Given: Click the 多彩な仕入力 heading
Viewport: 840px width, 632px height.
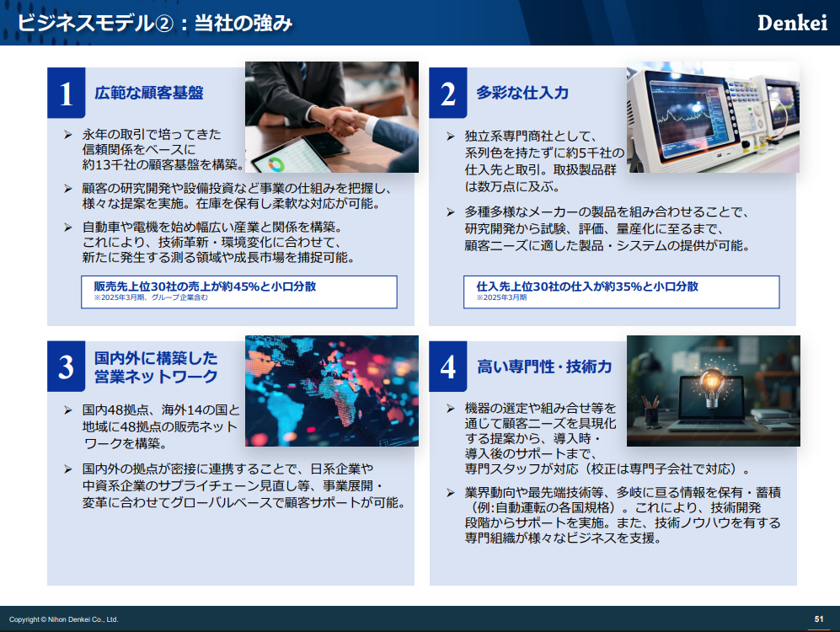Looking at the screenshot, I should pos(522,93).
